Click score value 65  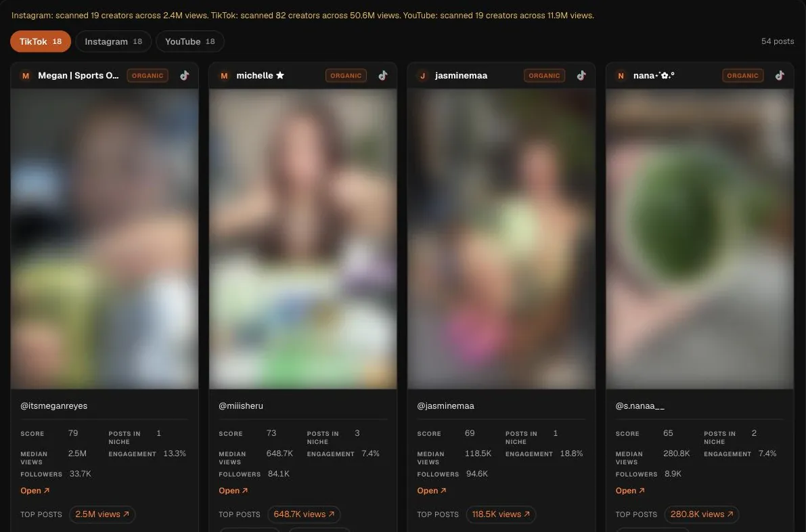coord(668,433)
